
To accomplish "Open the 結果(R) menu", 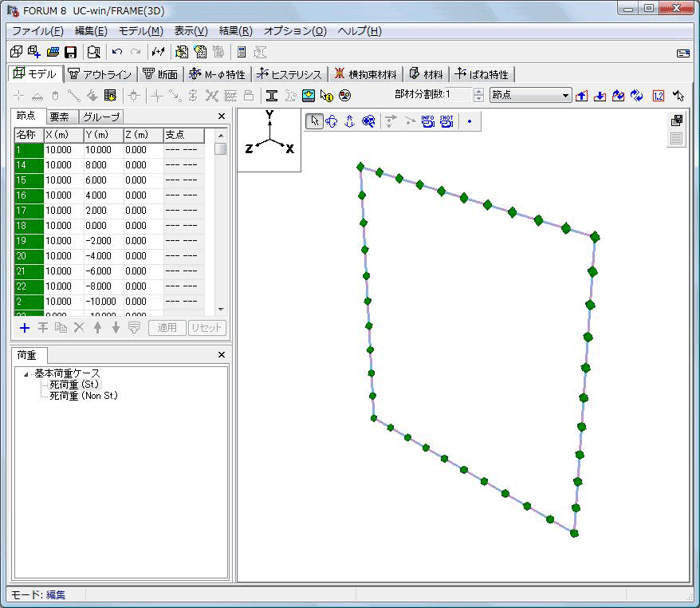I will [236, 31].
